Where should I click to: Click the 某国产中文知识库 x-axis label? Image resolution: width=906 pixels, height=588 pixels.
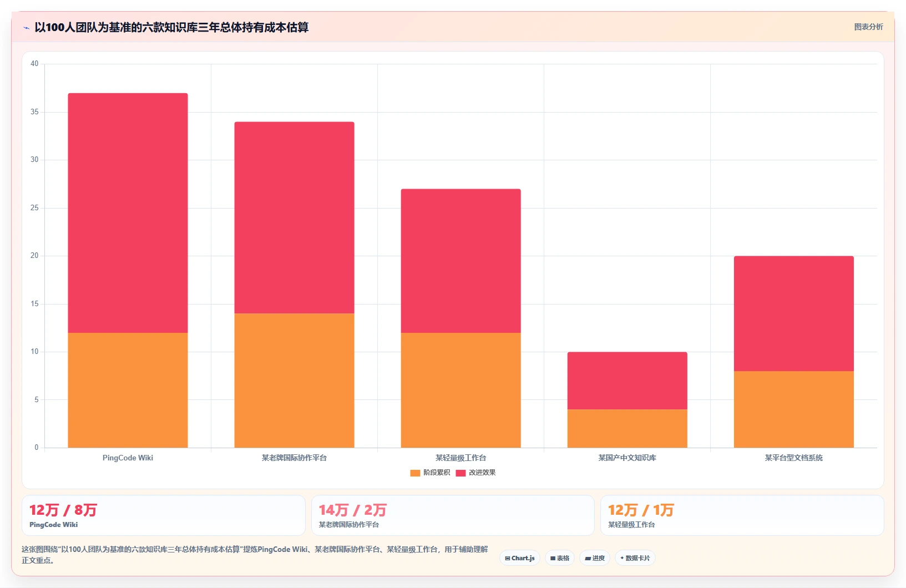(627, 458)
